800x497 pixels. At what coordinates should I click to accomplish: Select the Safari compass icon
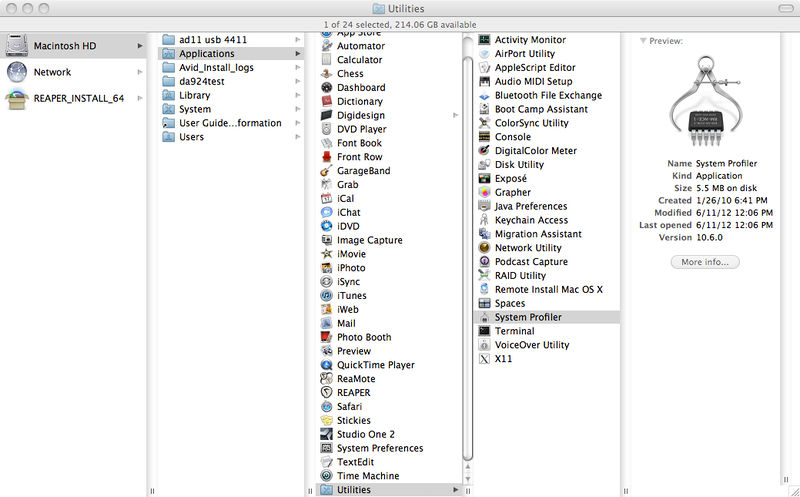tap(327, 406)
